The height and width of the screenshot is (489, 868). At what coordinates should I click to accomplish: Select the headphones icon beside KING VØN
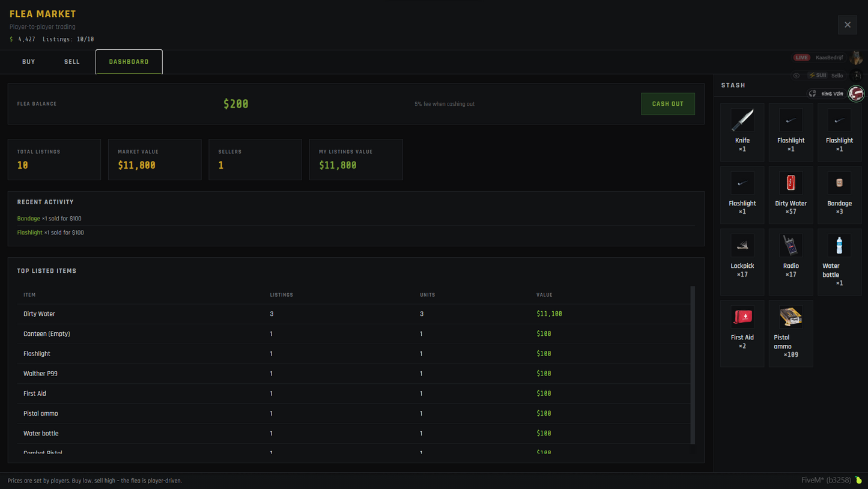tap(812, 94)
